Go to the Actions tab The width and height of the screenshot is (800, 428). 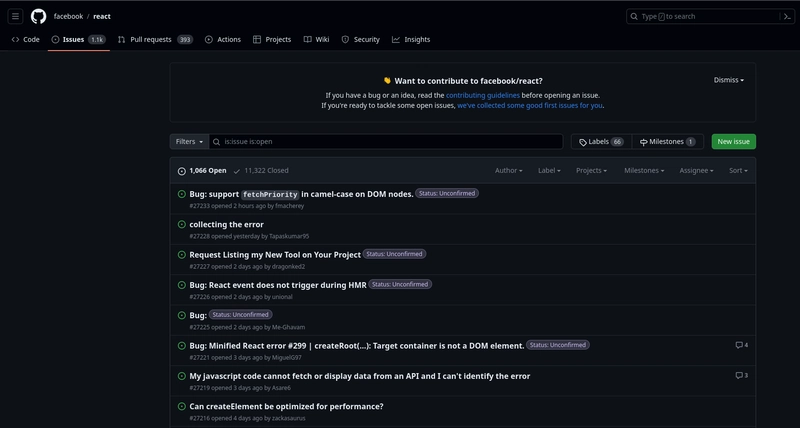coord(223,39)
